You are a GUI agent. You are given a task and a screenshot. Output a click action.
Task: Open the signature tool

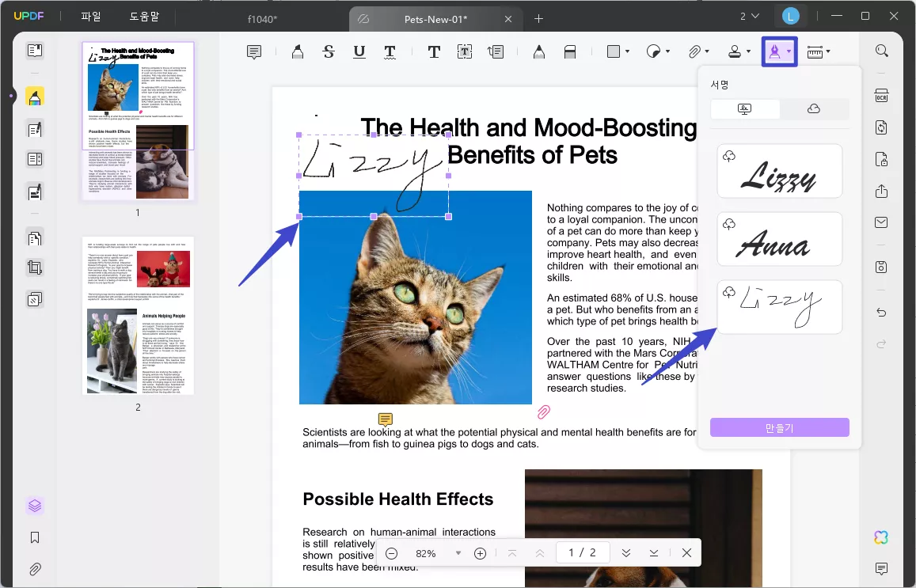pyautogui.click(x=774, y=52)
